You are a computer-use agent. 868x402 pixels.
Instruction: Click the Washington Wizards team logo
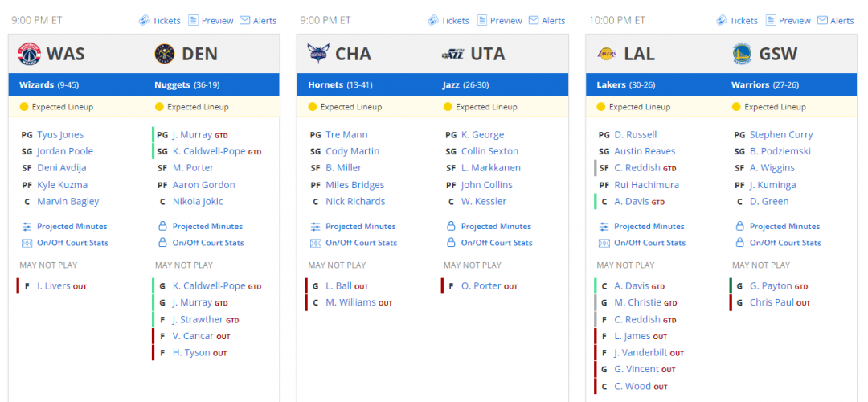(x=29, y=54)
